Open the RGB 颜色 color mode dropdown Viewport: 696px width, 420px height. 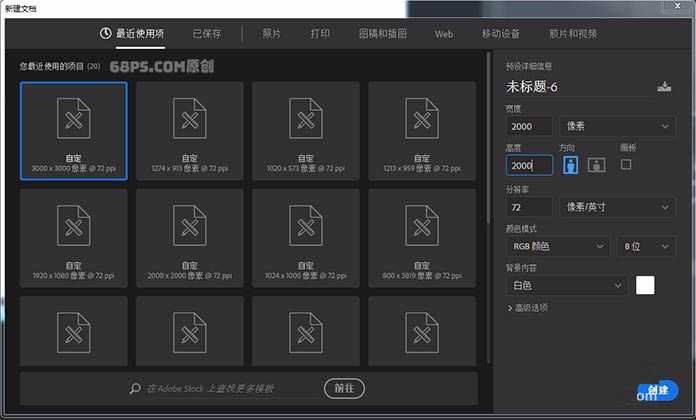(557, 246)
